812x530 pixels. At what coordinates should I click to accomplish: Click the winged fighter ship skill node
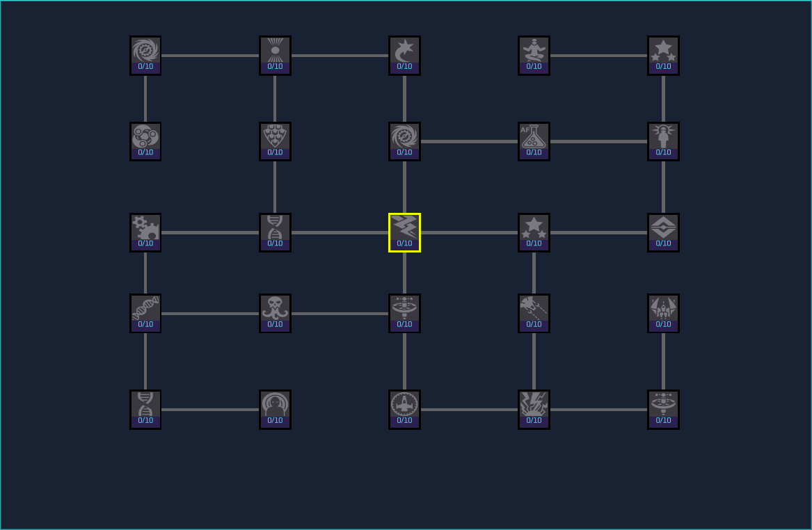coord(663,313)
